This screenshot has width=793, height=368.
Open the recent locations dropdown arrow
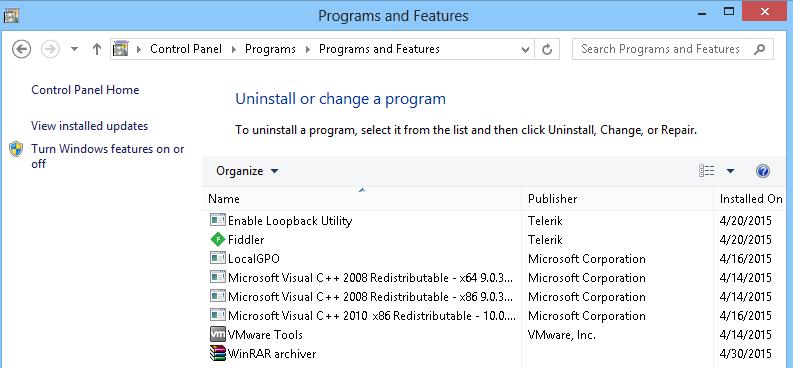pos(74,50)
